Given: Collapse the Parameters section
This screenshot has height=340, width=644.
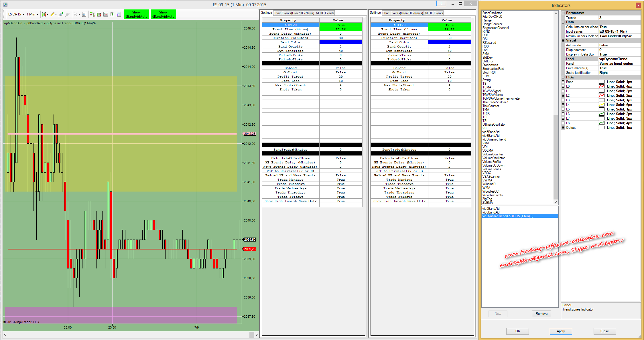Looking at the screenshot, I should click(563, 13).
